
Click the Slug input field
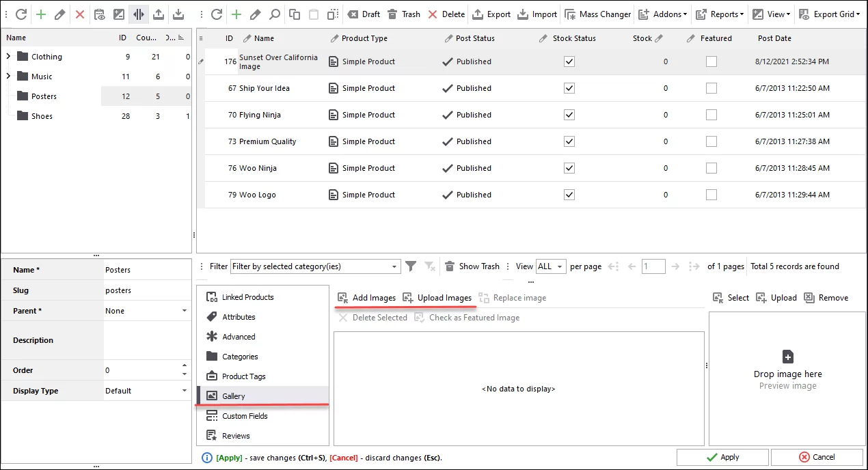point(145,290)
